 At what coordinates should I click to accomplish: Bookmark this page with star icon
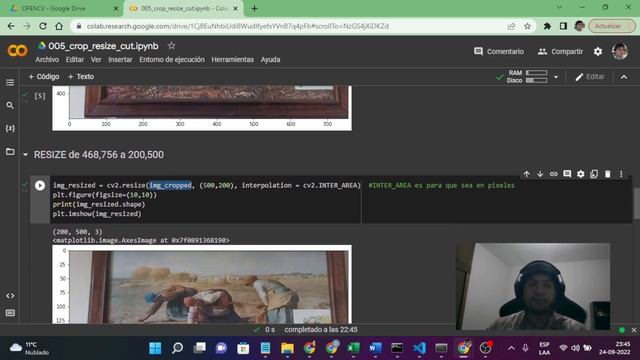click(527, 26)
